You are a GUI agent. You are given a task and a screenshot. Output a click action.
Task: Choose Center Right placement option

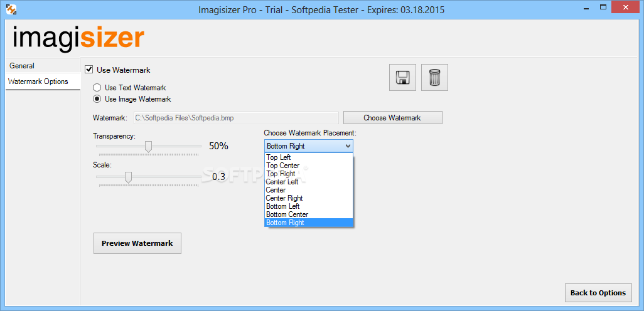click(309, 198)
